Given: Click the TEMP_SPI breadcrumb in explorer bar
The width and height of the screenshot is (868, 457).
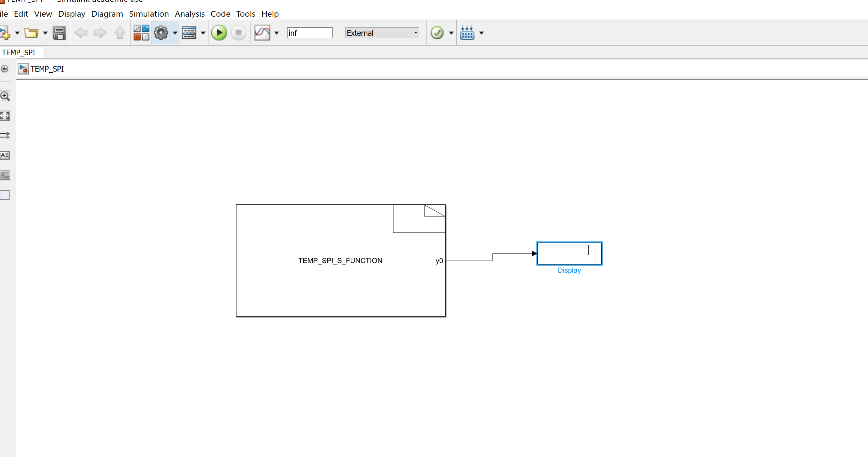Looking at the screenshot, I should click(47, 69).
